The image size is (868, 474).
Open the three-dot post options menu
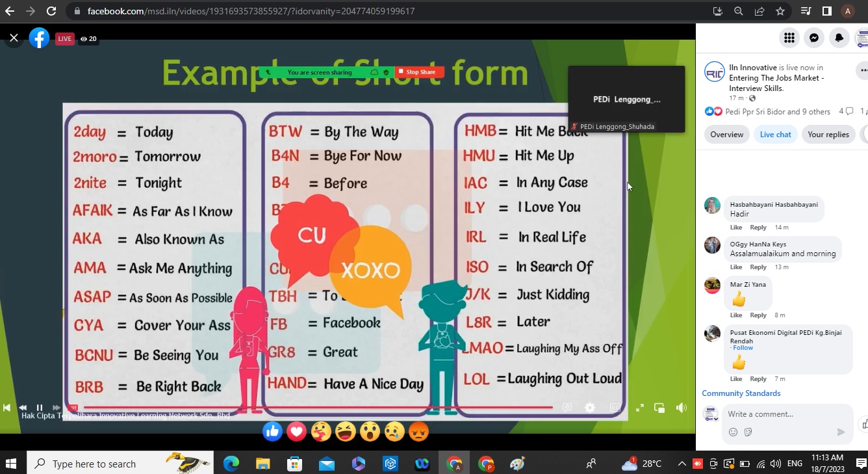tap(863, 70)
